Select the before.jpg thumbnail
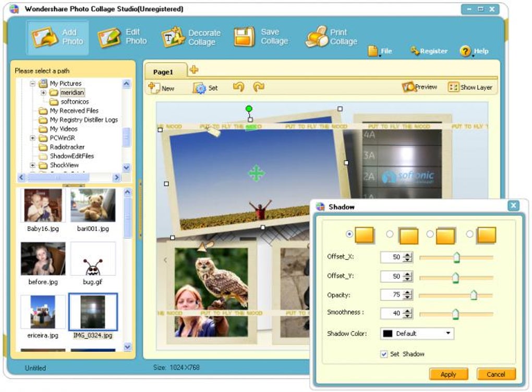The width and height of the screenshot is (532, 392). click(x=43, y=259)
